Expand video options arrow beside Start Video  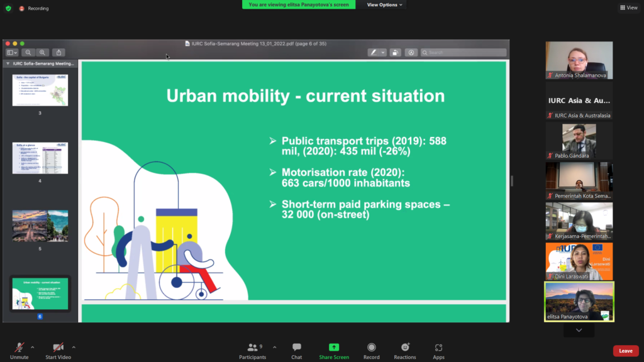click(x=74, y=346)
